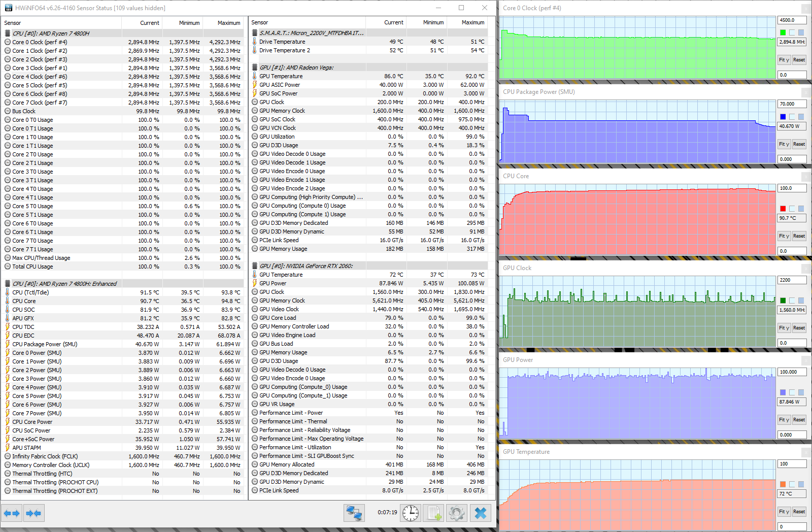Click Reset in the GPU Power graph
Image resolution: width=812 pixels, height=532 pixels.
click(x=799, y=420)
